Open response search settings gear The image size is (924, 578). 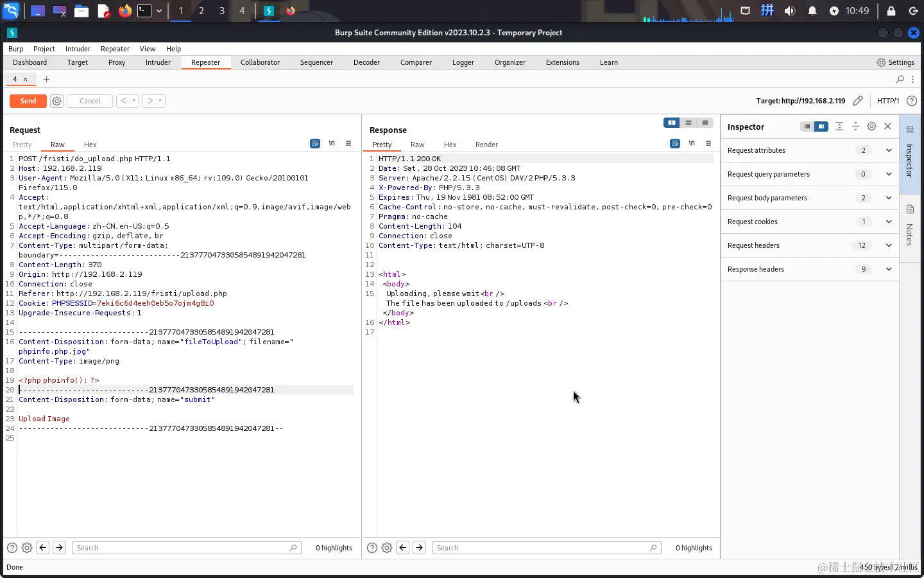click(387, 548)
